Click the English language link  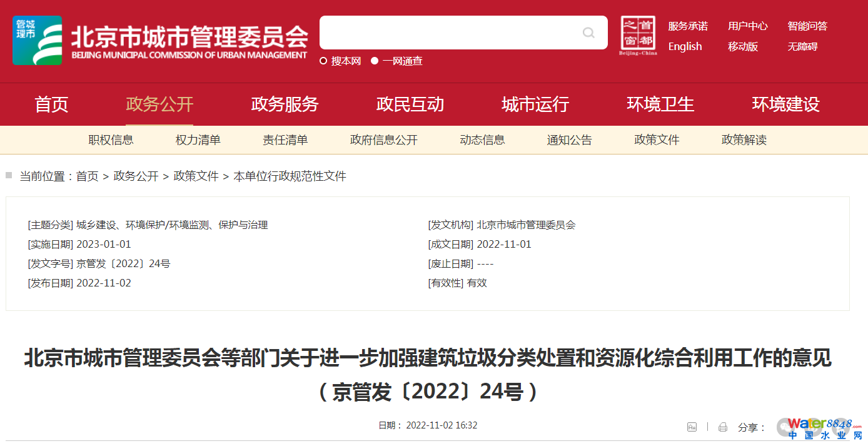point(685,46)
